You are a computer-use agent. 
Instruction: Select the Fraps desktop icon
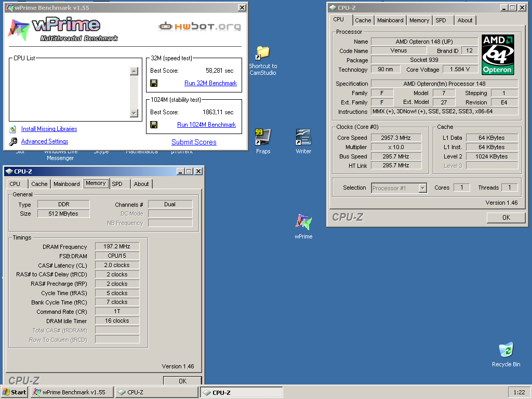[262, 137]
